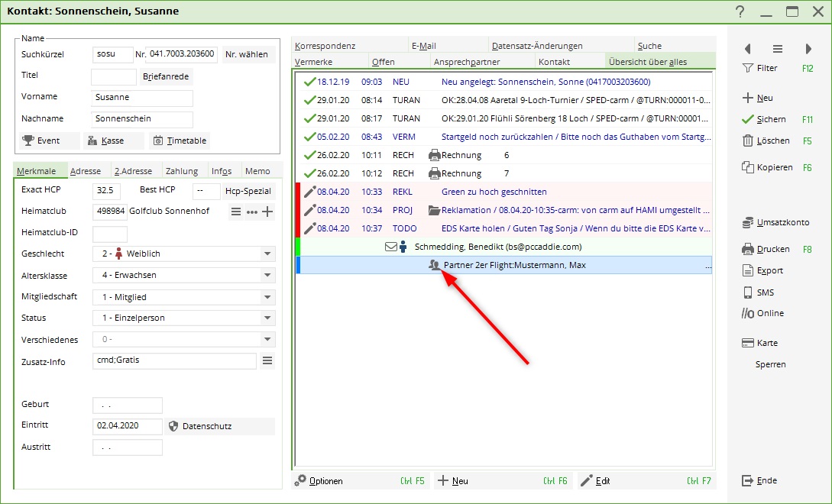Expand the Mitgliedschaft combo box
832x504 pixels.
click(x=267, y=297)
